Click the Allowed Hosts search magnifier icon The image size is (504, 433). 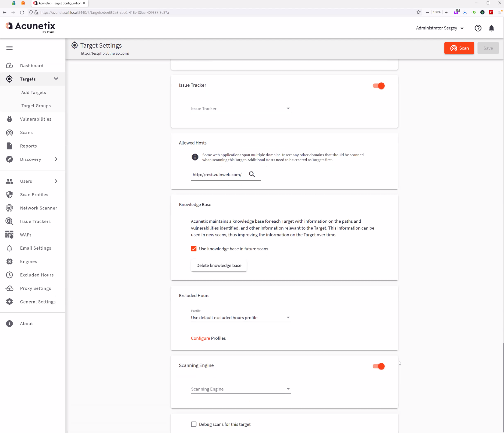pos(252,174)
